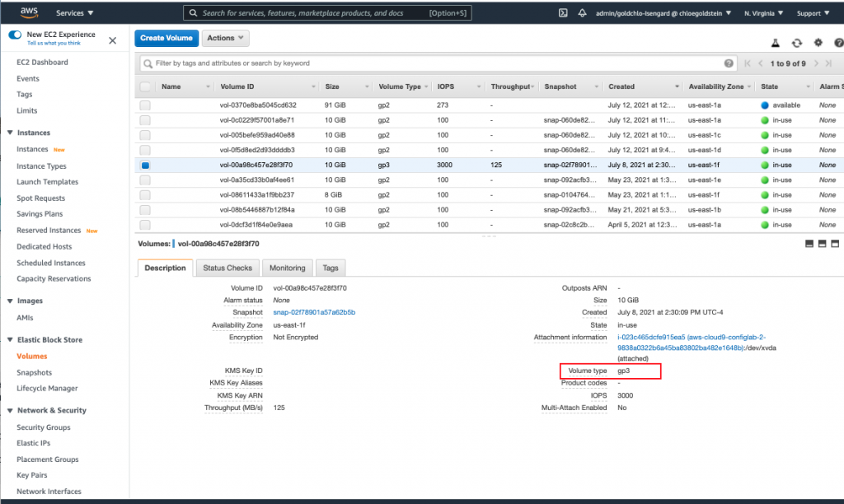The height and width of the screenshot is (504, 844).
Task: Close the New EC2 Experience banner
Action: coord(112,40)
